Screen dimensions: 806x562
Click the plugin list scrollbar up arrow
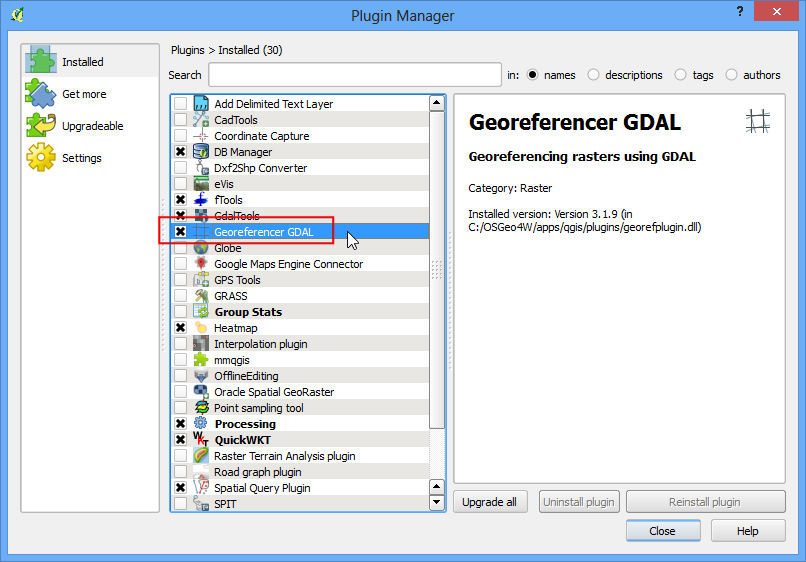(x=436, y=103)
